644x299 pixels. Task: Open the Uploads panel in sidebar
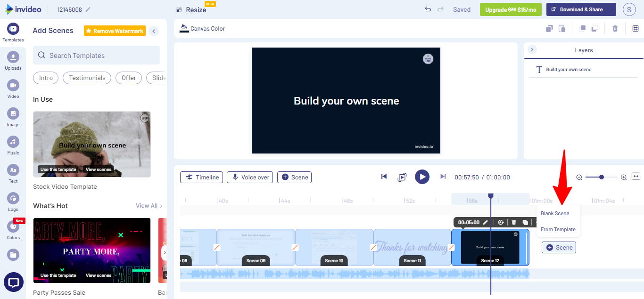13,61
